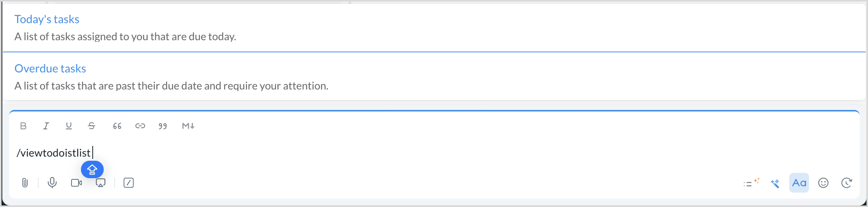868x207 pixels.
Task: Open the slash commands menu icon
Action: pyautogui.click(x=129, y=183)
